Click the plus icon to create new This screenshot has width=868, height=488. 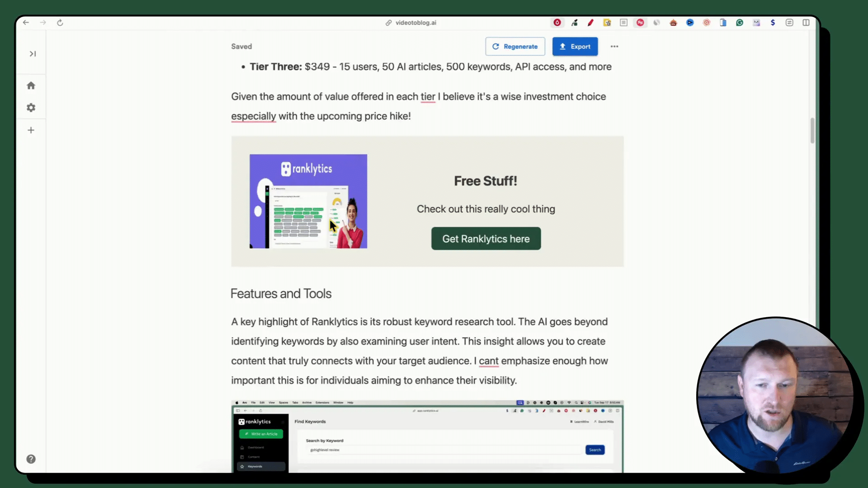tap(31, 130)
